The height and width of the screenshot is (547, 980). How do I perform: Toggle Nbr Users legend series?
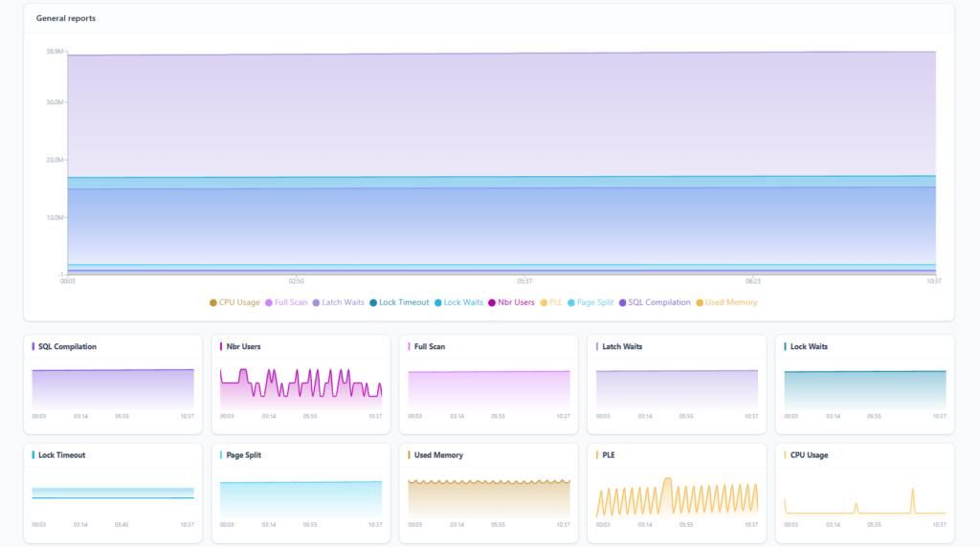click(511, 302)
